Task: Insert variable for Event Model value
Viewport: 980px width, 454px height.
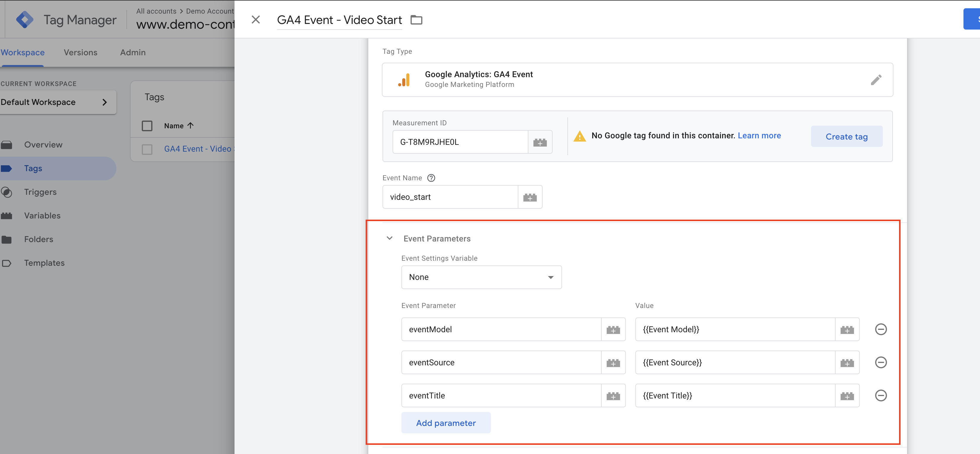Action: [x=847, y=330]
